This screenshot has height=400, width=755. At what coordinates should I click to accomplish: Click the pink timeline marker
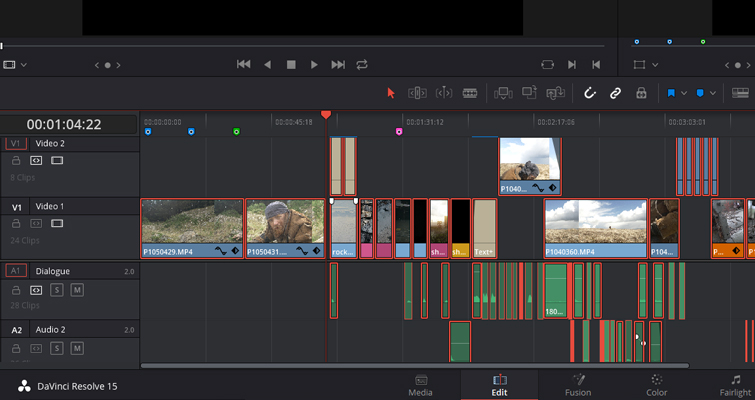click(399, 131)
